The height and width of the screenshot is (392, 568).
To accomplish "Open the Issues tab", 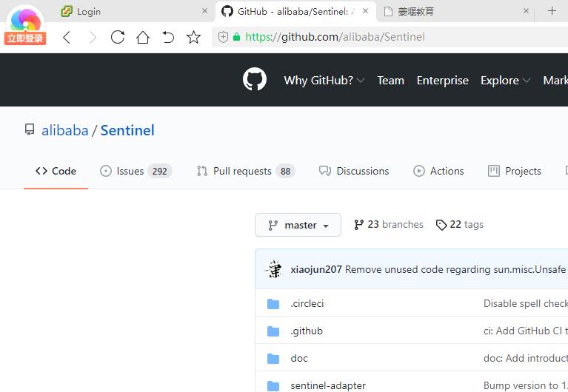I will 136,171.
